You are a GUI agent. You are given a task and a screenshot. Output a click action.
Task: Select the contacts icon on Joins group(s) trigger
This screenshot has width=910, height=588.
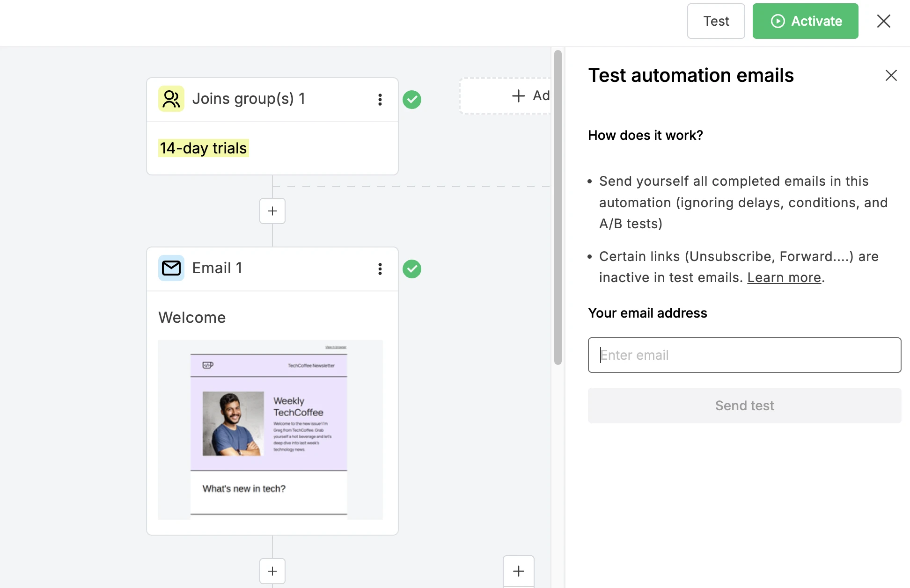tap(171, 99)
